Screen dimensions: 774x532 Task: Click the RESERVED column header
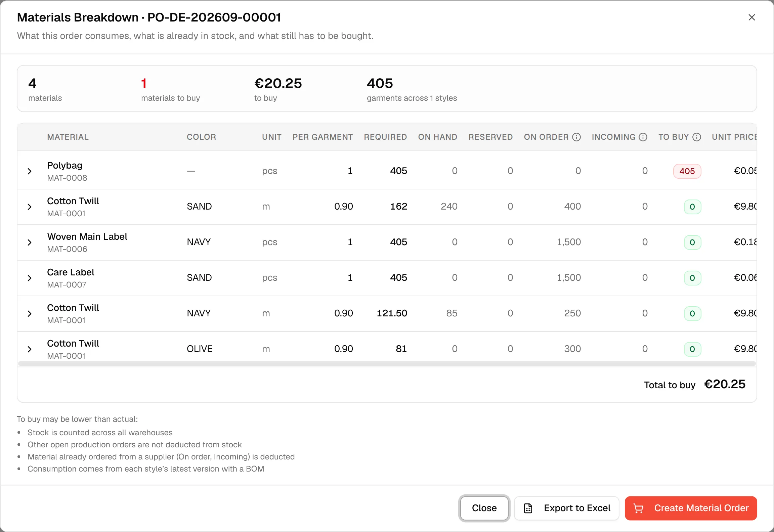coord(490,137)
